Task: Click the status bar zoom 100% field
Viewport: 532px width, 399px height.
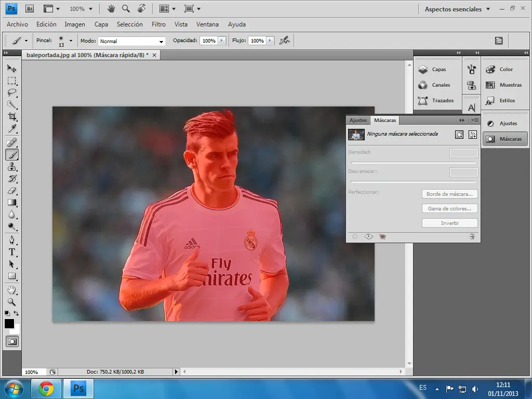Action: (35, 372)
